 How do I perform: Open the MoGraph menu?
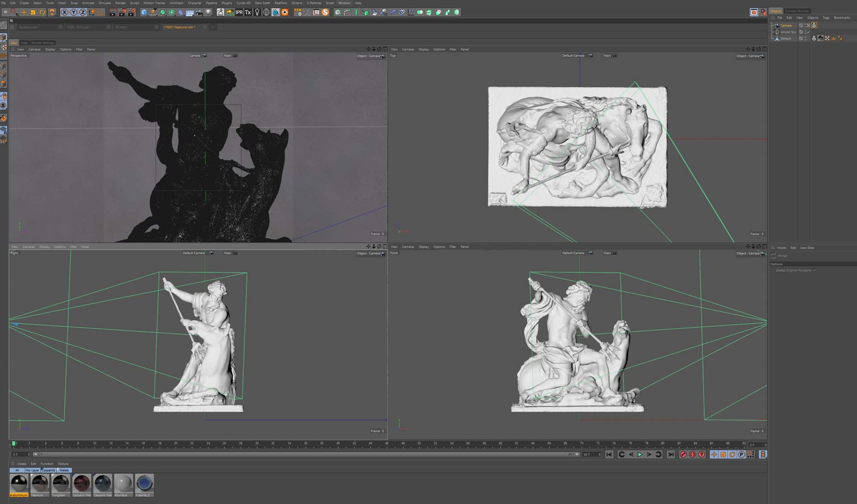click(176, 3)
